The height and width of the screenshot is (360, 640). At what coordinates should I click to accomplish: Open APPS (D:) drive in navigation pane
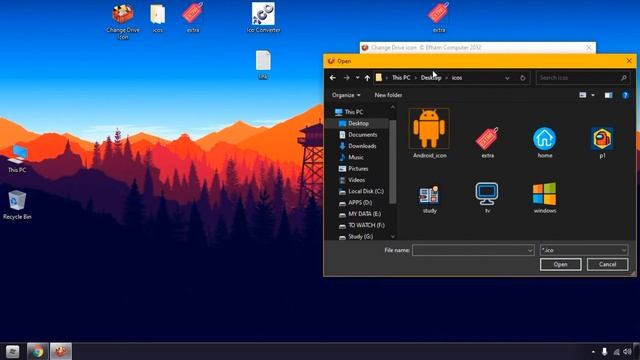pos(355,202)
